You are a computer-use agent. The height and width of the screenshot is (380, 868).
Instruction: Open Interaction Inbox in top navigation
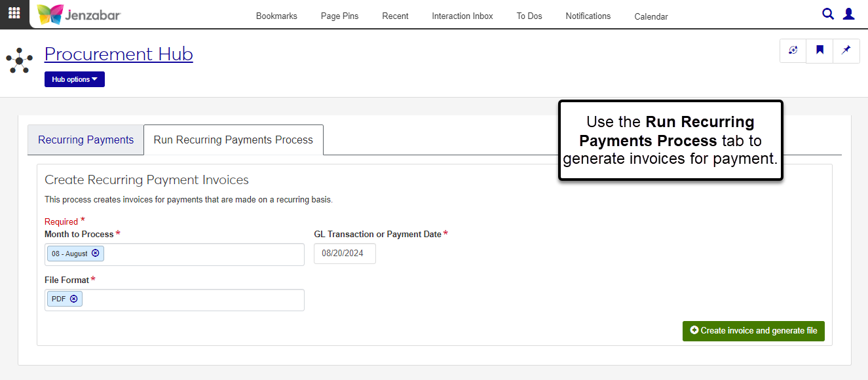[462, 16]
